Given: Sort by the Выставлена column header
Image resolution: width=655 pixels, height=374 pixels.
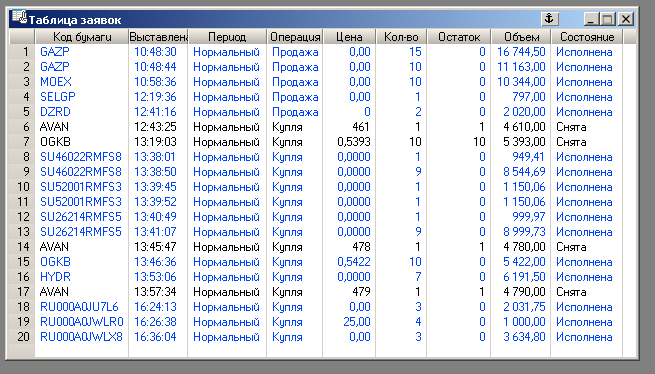Looking at the screenshot, I should pos(158,37).
